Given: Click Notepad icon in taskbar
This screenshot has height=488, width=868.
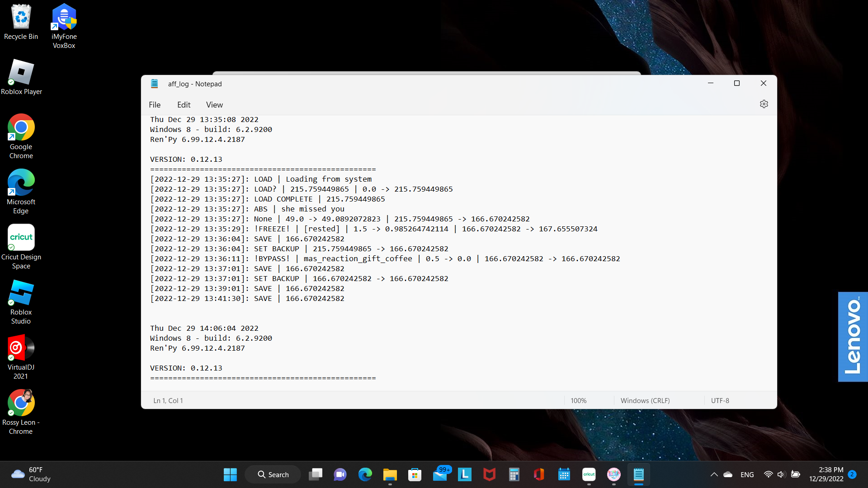Looking at the screenshot, I should (x=638, y=474).
